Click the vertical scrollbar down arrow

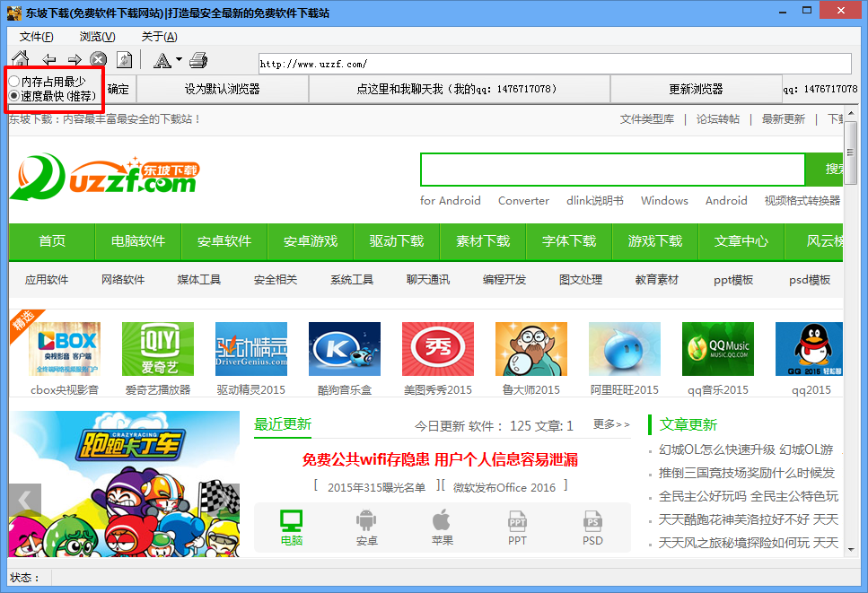[851, 550]
